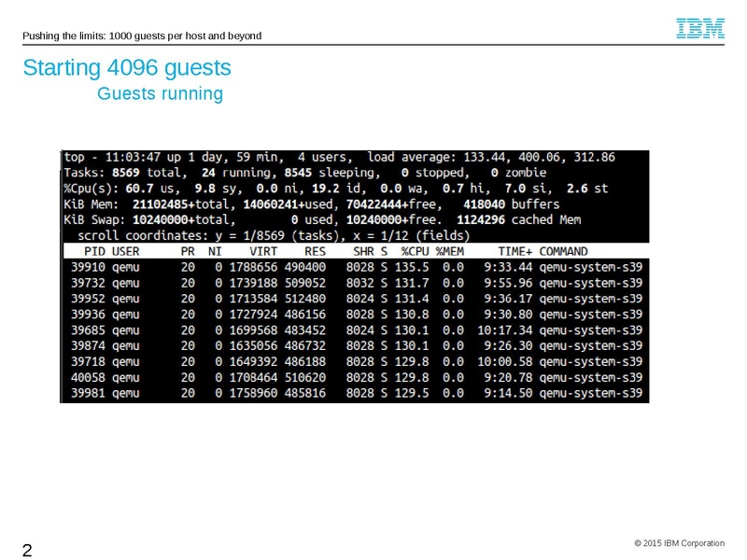The width and height of the screenshot is (747, 560).
Task: Click the IBM logo in the header
Action: click(700, 29)
